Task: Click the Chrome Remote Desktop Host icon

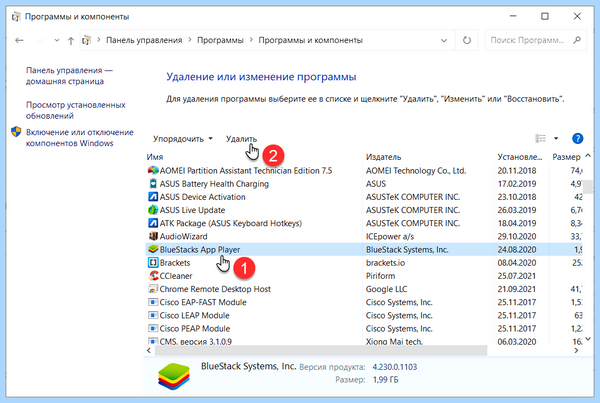Action: point(153,289)
